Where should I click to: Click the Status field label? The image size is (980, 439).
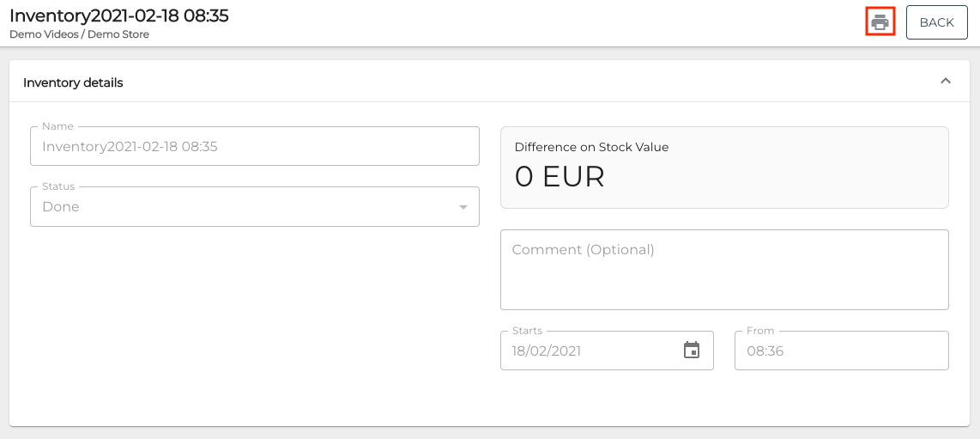[58, 186]
